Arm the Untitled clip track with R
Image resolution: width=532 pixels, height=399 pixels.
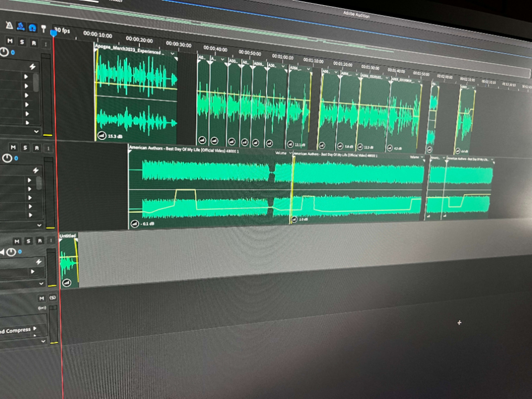40,241
